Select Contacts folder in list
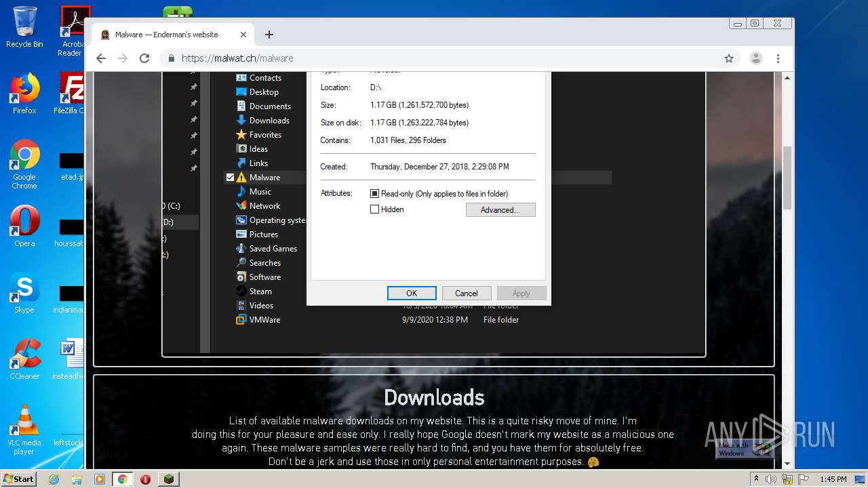 tap(258, 78)
